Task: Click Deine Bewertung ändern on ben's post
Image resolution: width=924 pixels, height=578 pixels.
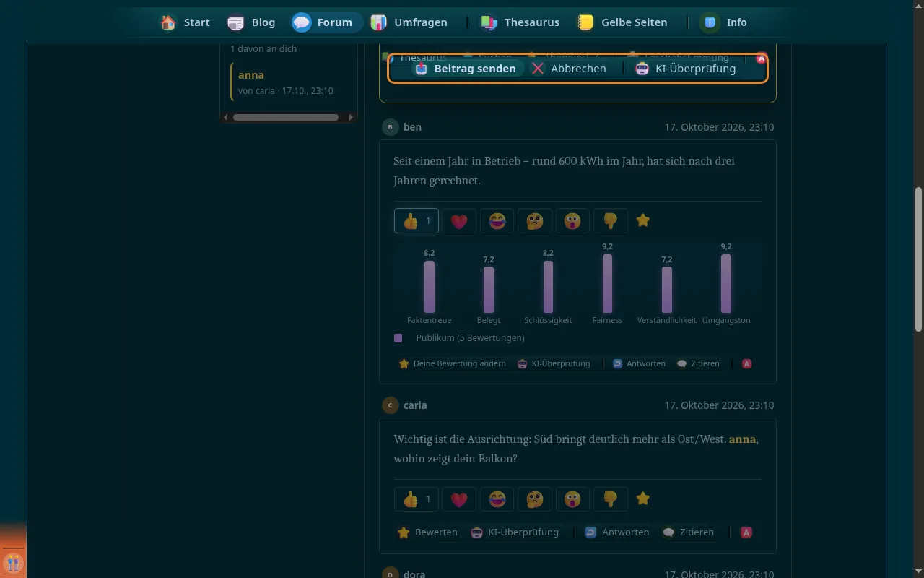Action: pyautogui.click(x=453, y=363)
